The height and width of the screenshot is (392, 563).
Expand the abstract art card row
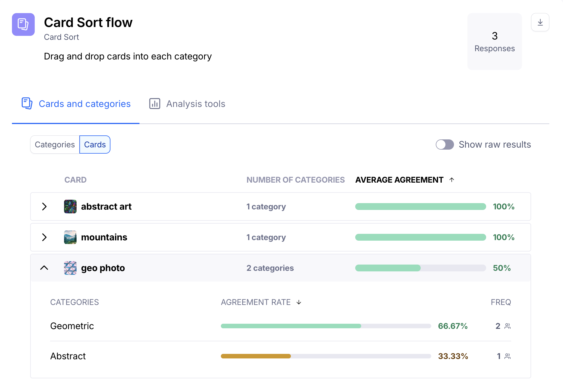(44, 207)
